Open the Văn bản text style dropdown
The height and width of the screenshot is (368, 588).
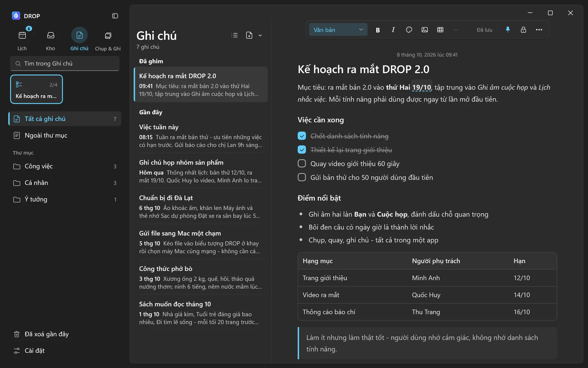(338, 30)
